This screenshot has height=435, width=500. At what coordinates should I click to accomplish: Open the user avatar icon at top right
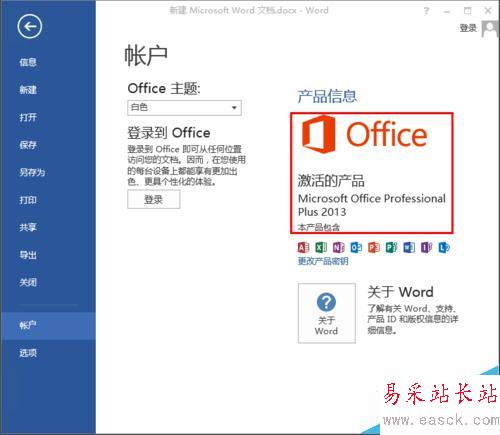click(490, 29)
